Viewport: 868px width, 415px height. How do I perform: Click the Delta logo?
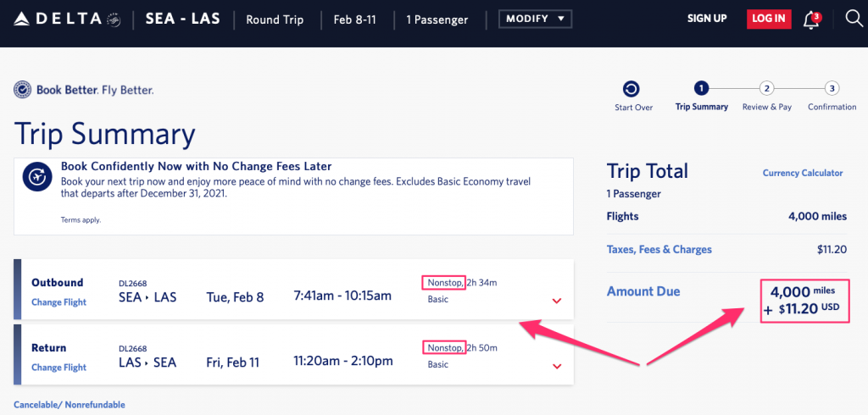pos(59,19)
